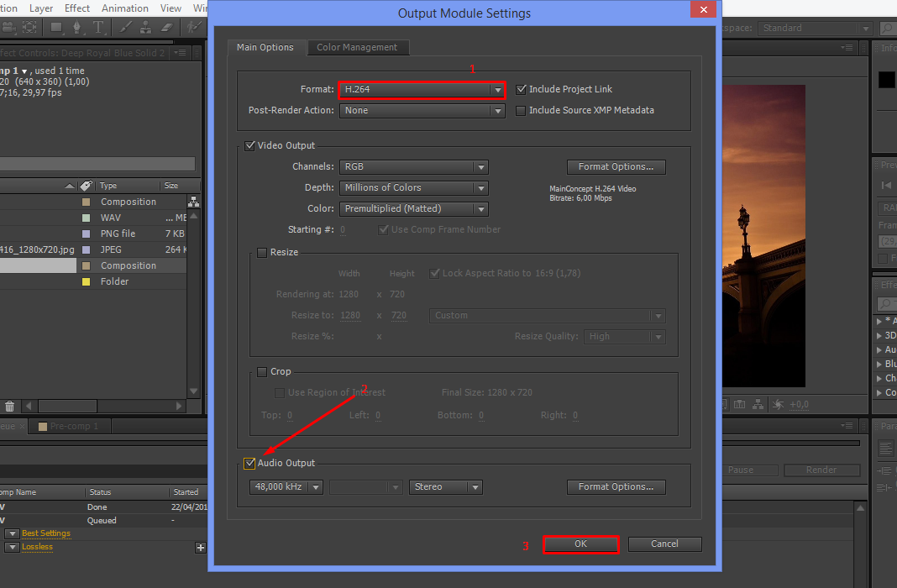The height and width of the screenshot is (588, 897).
Task: Open the Effect menu
Action: coord(77,8)
